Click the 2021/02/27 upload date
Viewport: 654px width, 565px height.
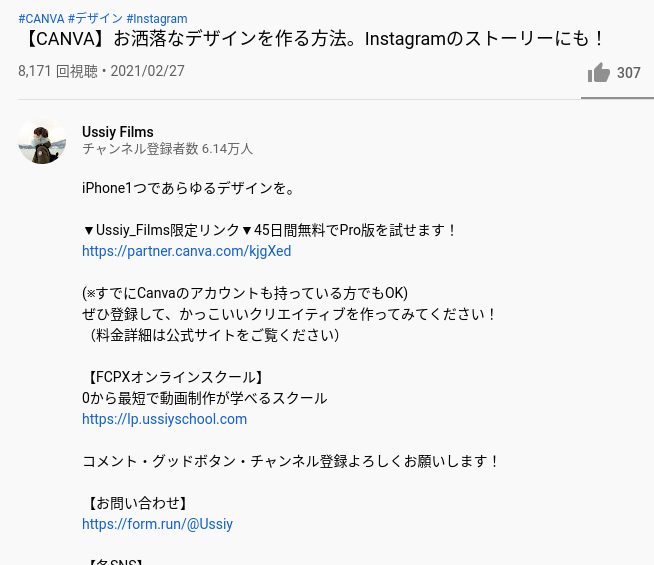click(x=147, y=71)
